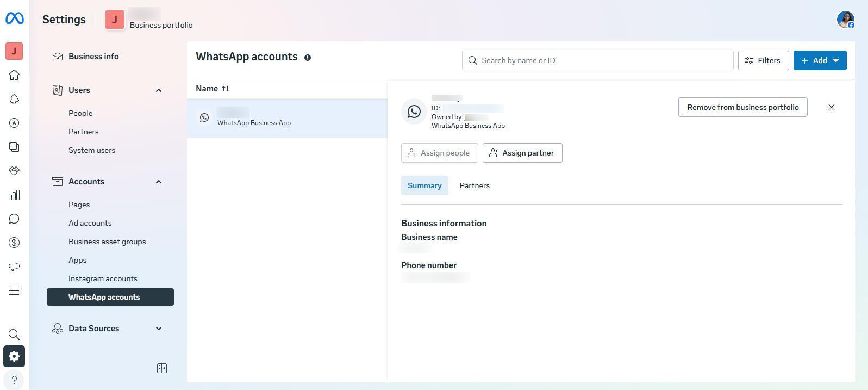Select the WhatsApp Business App list row
The height and width of the screenshot is (390, 868).
[287, 118]
